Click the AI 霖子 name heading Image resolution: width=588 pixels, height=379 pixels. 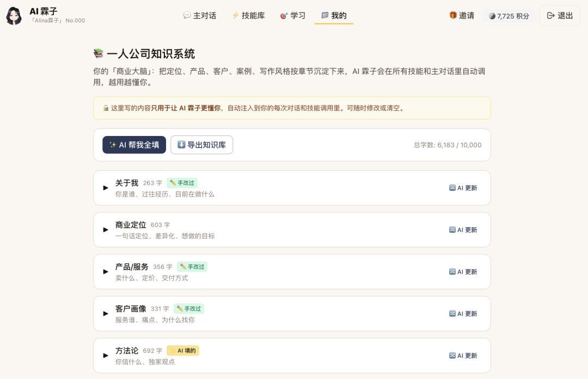click(x=44, y=11)
